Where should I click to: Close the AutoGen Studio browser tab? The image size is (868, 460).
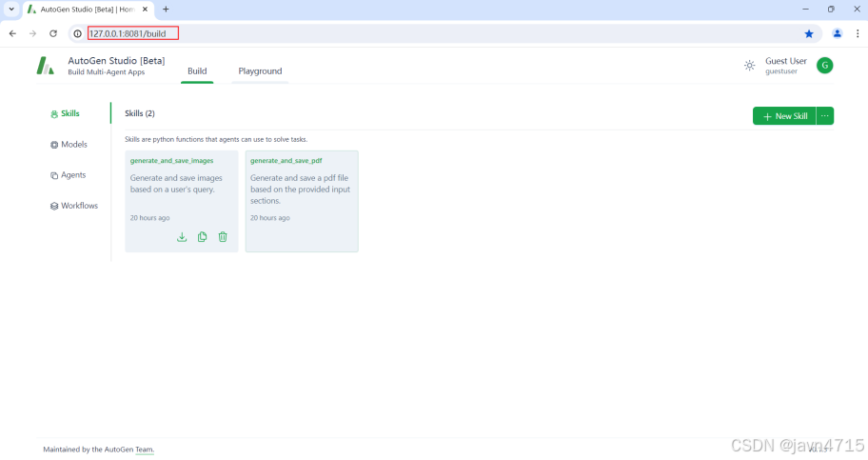click(145, 9)
